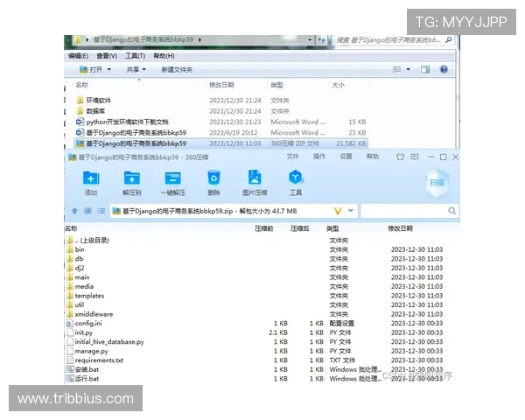Viewport: 525px width, 420px height.
Task: Open the 帮助 menu in 360压缩 title bar
Action: pos(373,157)
